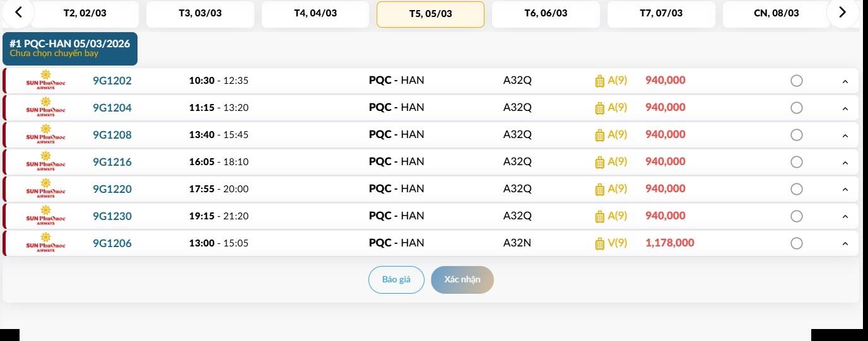Click Sun PhuQuoc Airways logo for 9G1230
This screenshot has width=868, height=341.
(x=45, y=216)
